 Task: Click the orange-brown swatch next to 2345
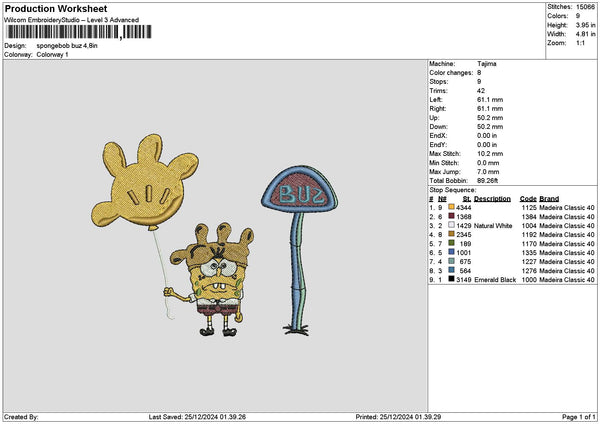point(451,234)
